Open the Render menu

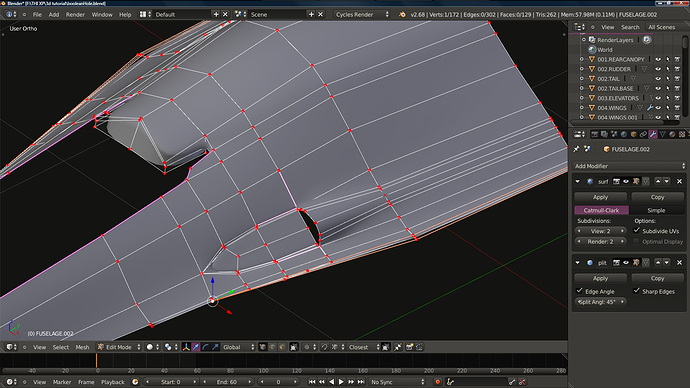coord(75,15)
